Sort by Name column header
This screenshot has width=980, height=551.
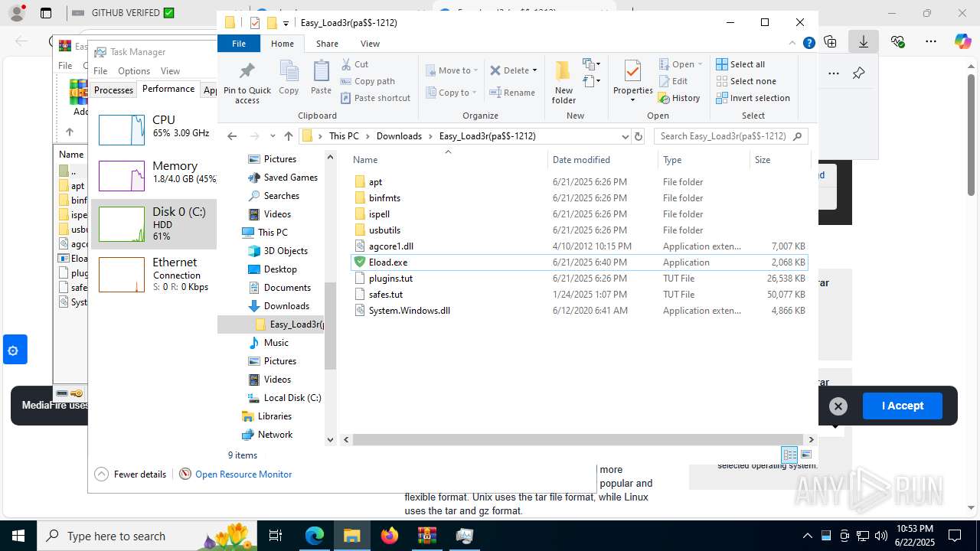pos(449,159)
